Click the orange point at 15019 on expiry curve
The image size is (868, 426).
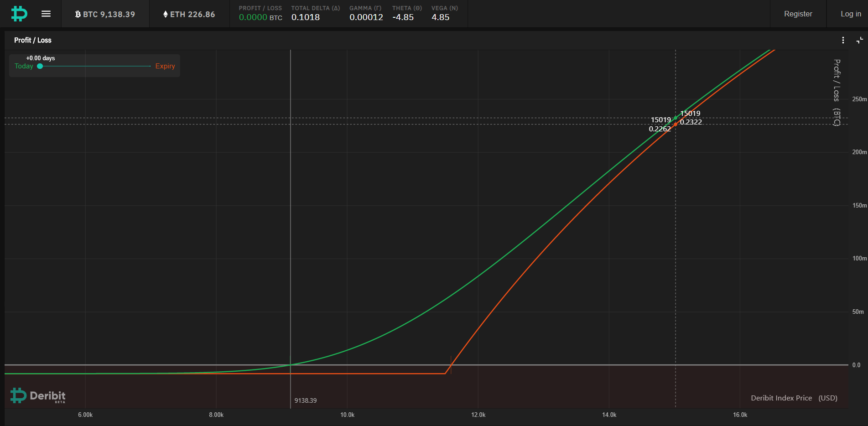tap(676, 124)
